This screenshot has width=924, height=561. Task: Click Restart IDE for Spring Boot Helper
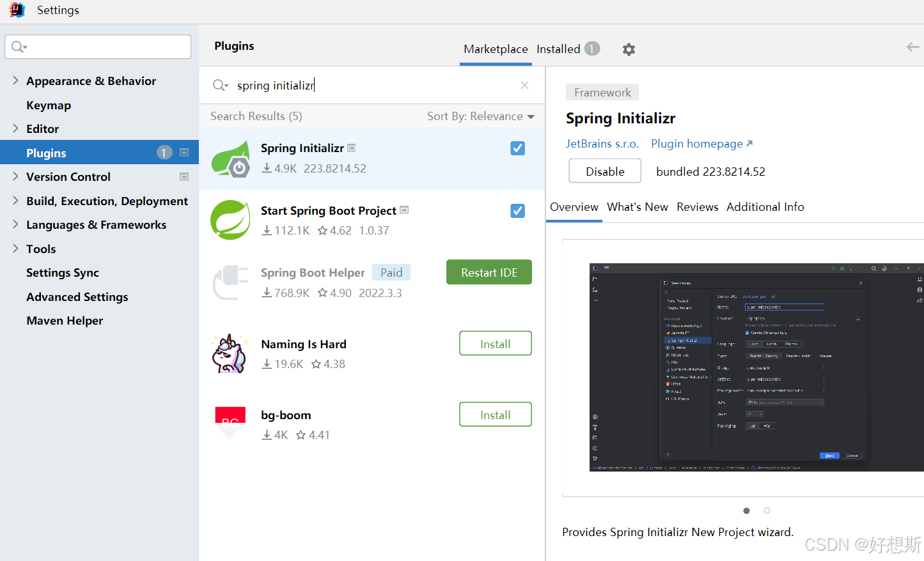489,272
